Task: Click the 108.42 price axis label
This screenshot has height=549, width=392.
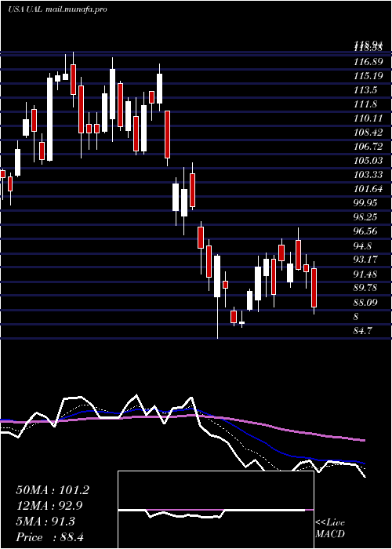Action: pos(368,133)
